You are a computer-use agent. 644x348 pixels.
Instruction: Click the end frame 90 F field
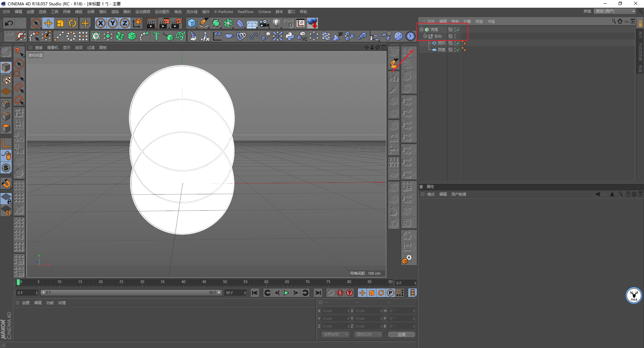[236, 293]
